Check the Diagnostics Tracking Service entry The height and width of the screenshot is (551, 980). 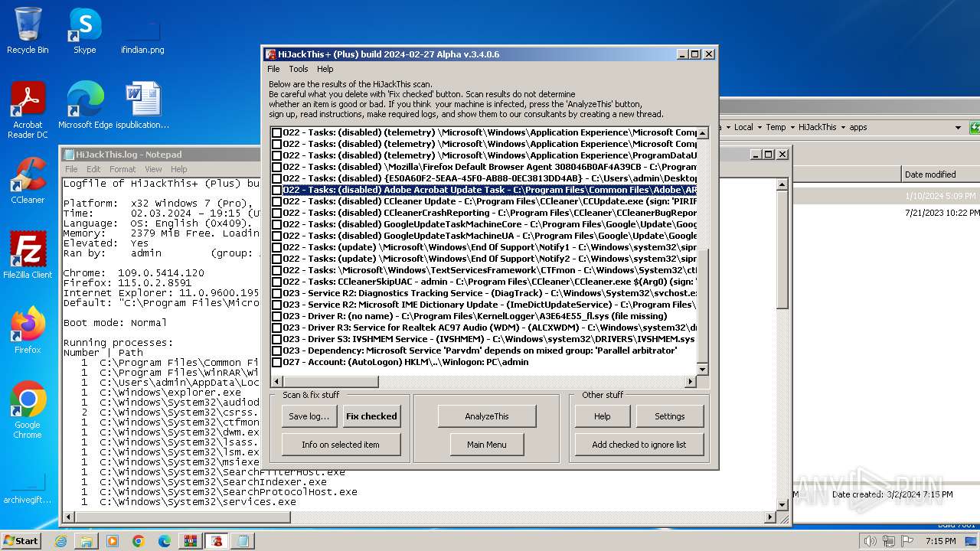277,293
